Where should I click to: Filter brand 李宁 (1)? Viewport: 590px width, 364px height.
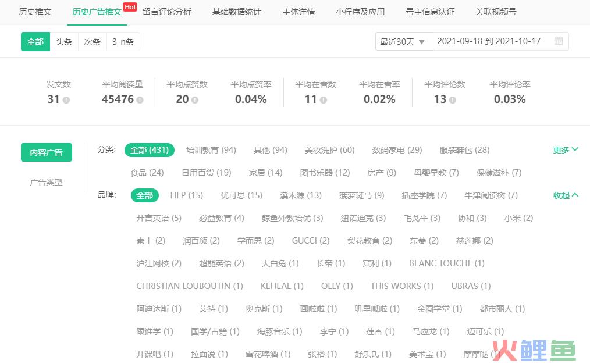tap(334, 331)
